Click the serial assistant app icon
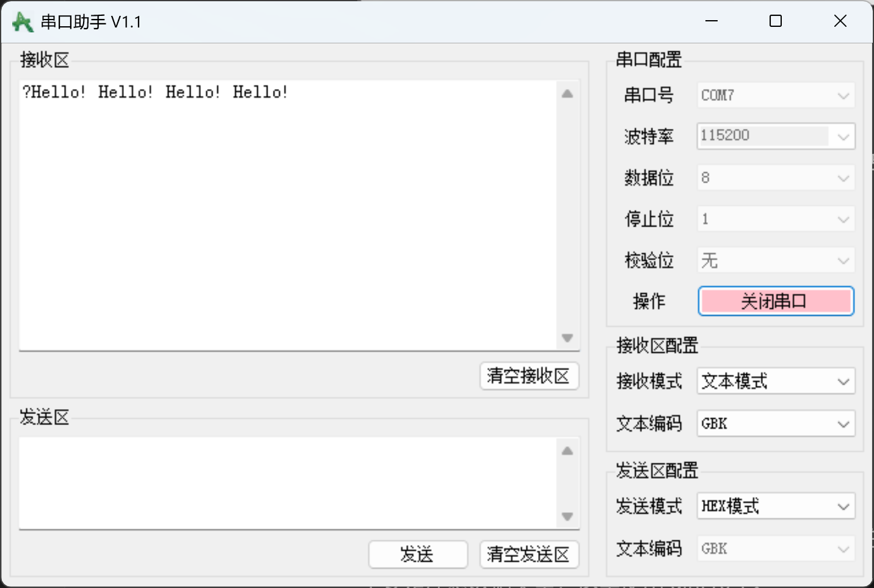874x588 pixels. 22,22
